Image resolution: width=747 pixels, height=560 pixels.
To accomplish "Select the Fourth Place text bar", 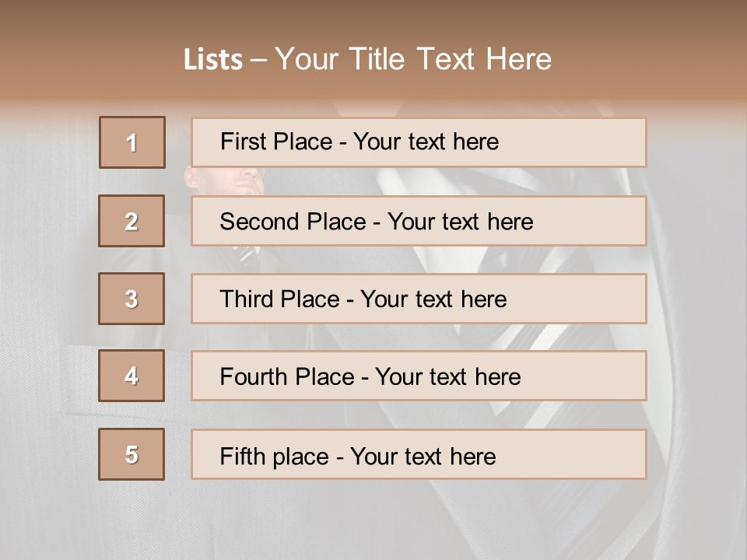I will click(x=419, y=376).
